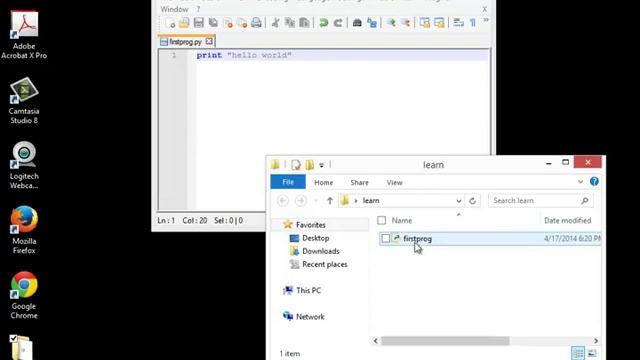Click the Search learn input field
This screenshot has height=360, width=640.
(540, 200)
